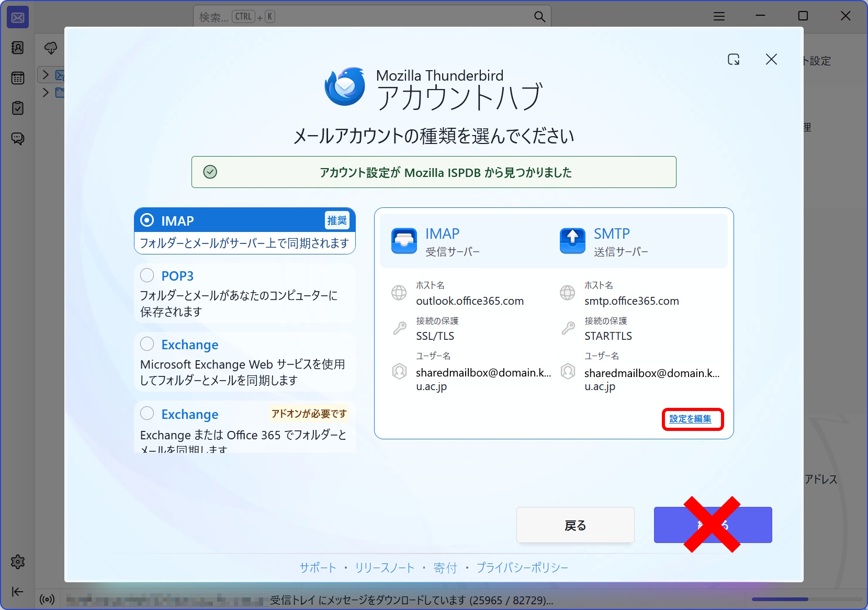The width and height of the screenshot is (868, 610).
Task: Open the Calendar sidebar icon
Action: (x=18, y=78)
